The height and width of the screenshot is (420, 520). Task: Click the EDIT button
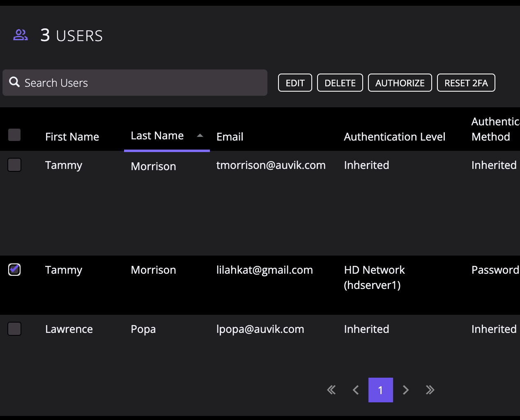[x=295, y=83]
